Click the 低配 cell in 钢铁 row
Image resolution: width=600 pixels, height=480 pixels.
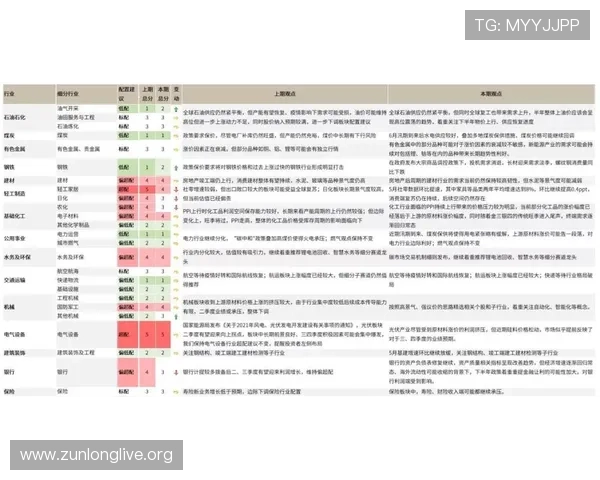pyautogui.click(x=127, y=168)
